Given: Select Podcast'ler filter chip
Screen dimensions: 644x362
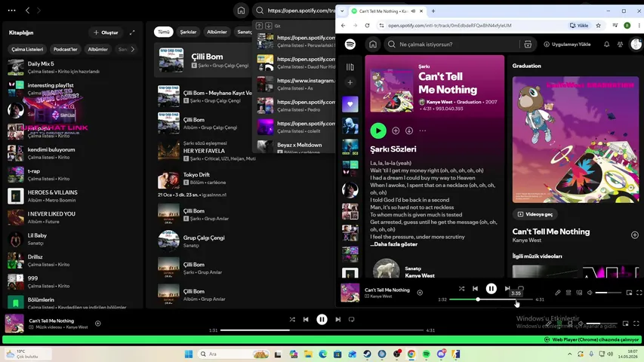Looking at the screenshot, I should tap(65, 49).
